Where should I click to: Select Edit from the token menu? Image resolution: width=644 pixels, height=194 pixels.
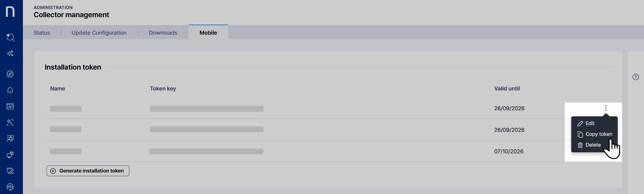[590, 123]
